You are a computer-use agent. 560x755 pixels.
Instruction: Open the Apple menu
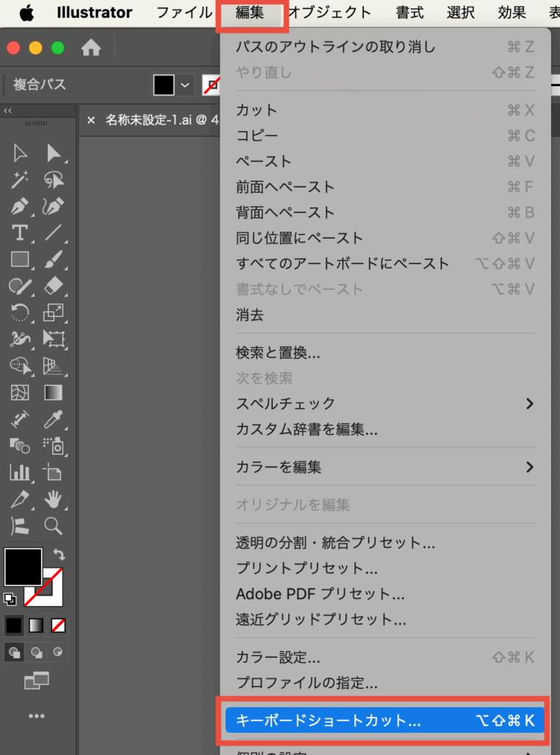pyautogui.click(x=27, y=13)
